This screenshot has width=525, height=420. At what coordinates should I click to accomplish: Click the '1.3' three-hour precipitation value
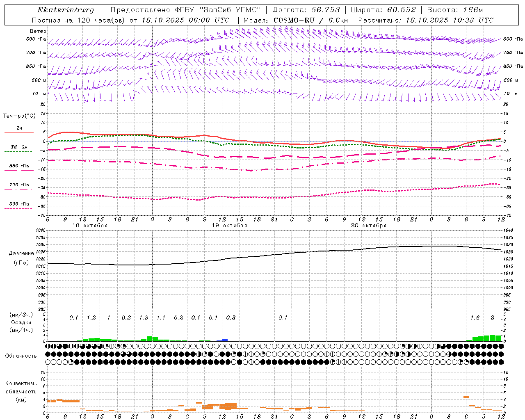[144, 318]
